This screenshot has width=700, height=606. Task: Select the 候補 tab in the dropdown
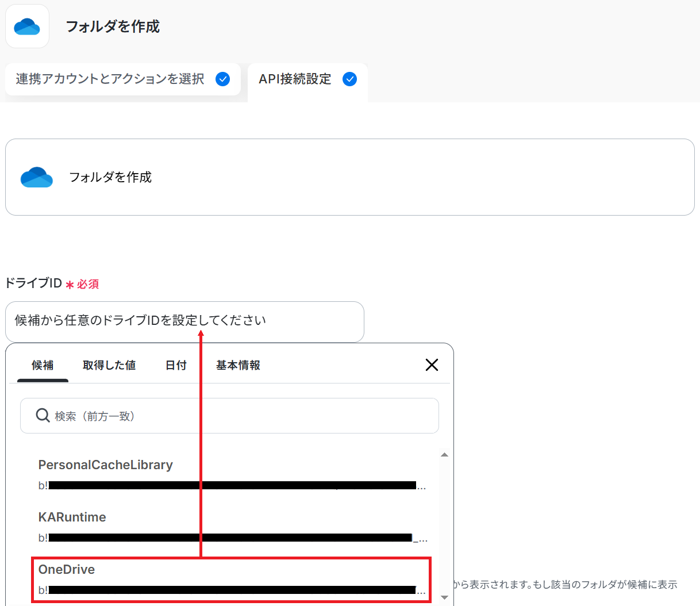tap(43, 365)
